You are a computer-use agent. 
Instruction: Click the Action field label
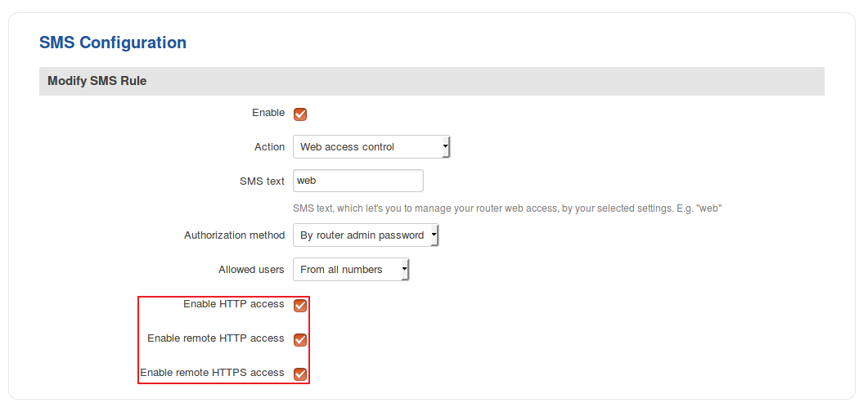tap(269, 147)
